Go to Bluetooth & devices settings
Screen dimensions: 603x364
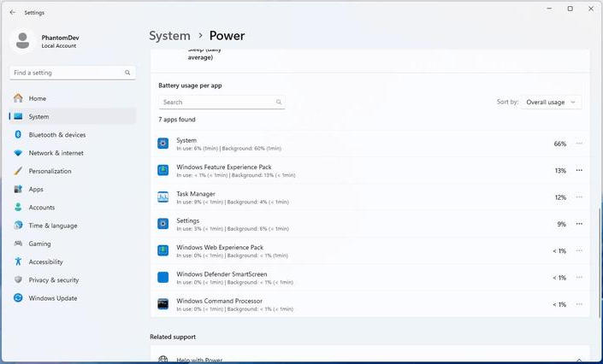click(x=56, y=135)
